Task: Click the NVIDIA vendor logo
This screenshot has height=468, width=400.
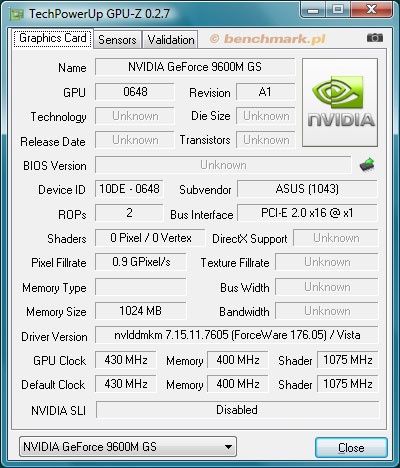Action: [340, 102]
